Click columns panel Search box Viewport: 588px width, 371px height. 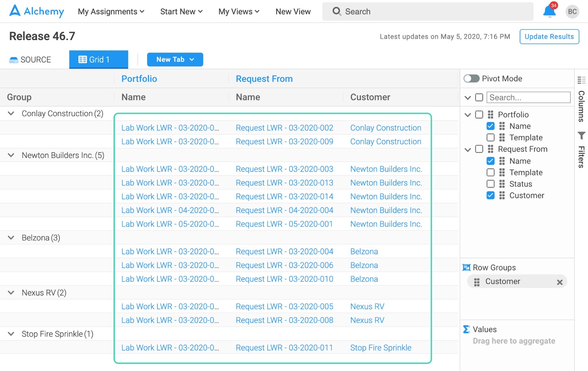pyautogui.click(x=528, y=97)
